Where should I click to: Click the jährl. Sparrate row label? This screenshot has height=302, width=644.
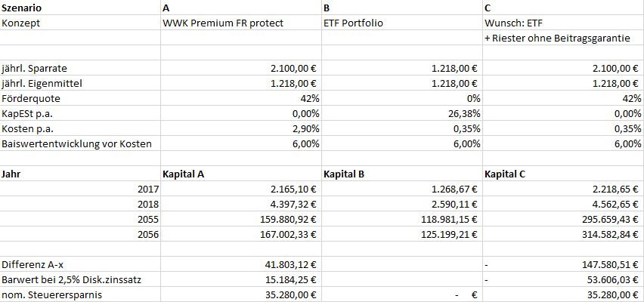pos(35,68)
